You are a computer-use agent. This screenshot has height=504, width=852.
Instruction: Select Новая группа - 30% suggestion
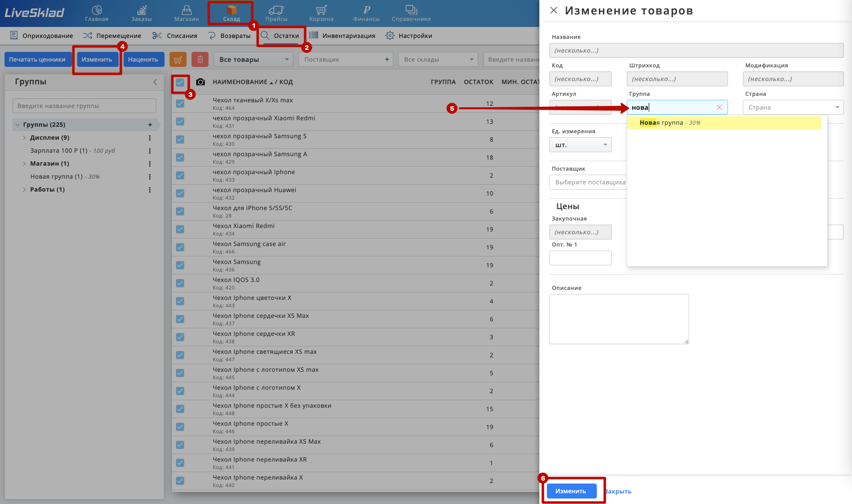(724, 123)
